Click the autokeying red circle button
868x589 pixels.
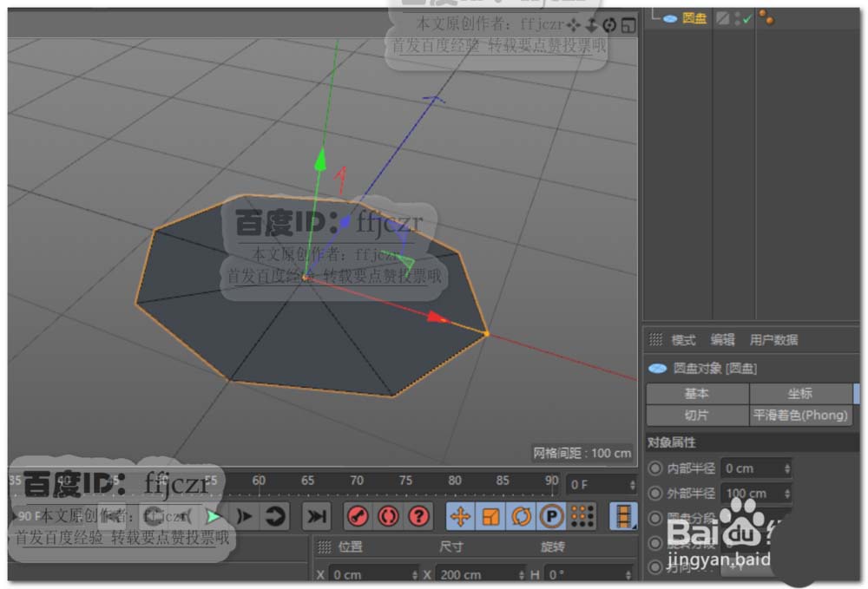point(388,516)
